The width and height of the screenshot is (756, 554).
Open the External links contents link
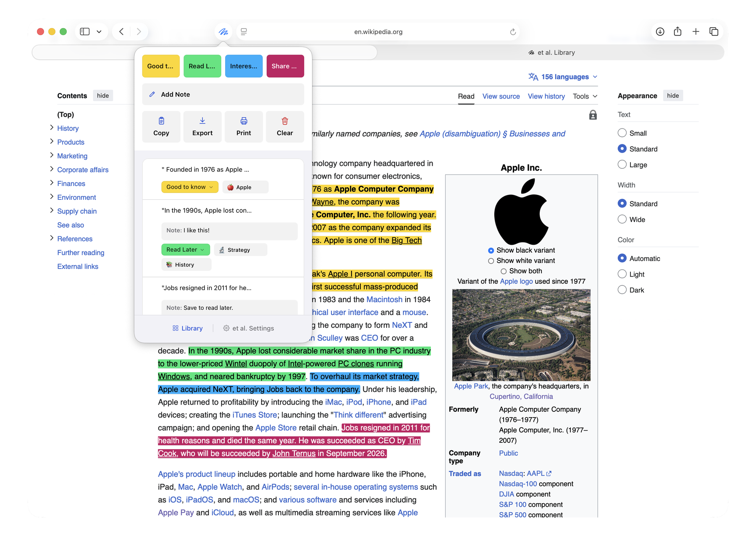tap(78, 267)
